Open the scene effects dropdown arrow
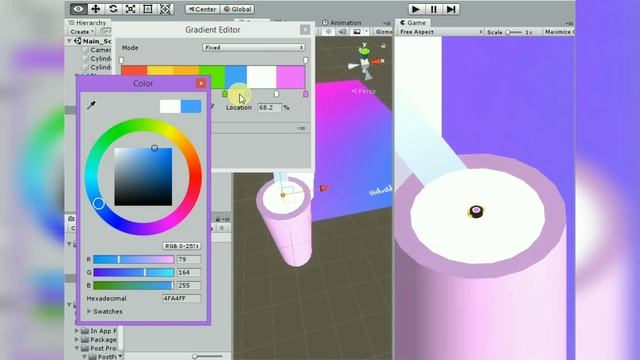The width and height of the screenshot is (640, 360). 367,32
